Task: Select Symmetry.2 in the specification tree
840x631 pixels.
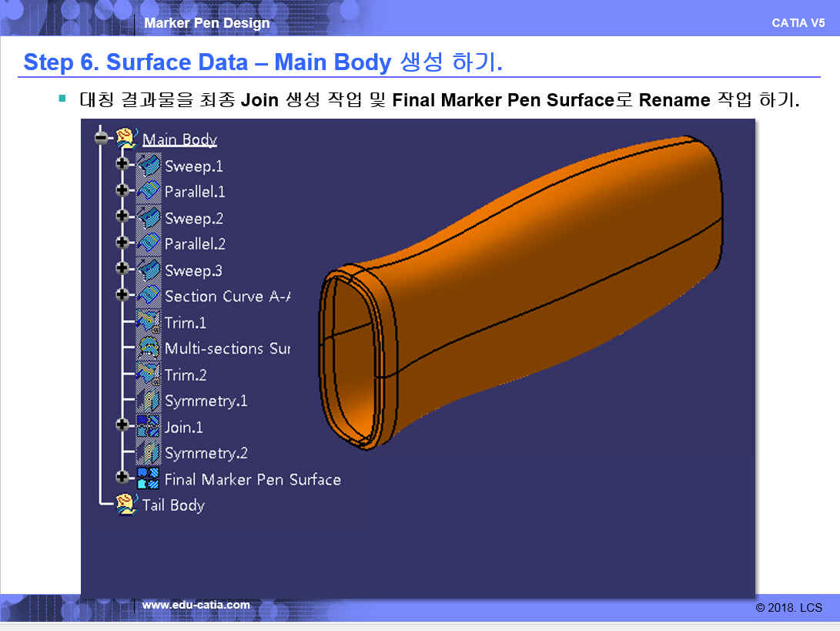Action: [x=206, y=453]
